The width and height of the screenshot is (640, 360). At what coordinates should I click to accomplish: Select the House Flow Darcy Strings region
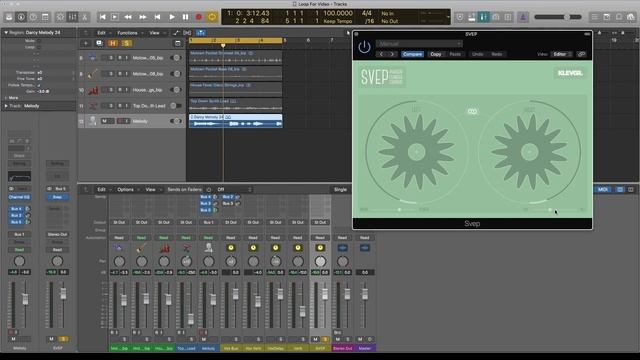tap(236, 89)
